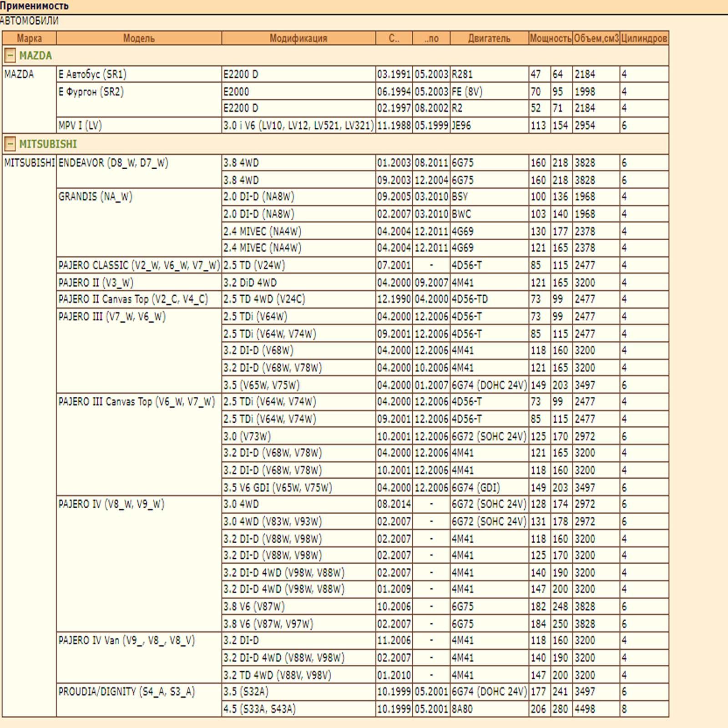Collapse the MAZDA group

10,56
